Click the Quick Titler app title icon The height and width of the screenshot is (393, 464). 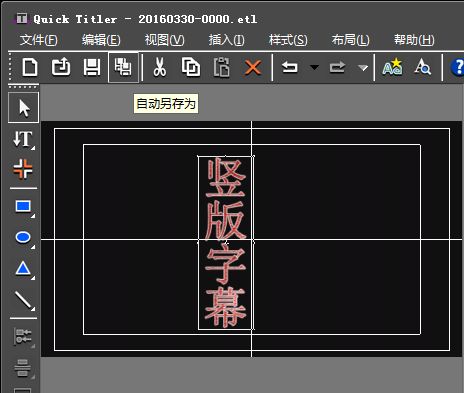click(22, 18)
